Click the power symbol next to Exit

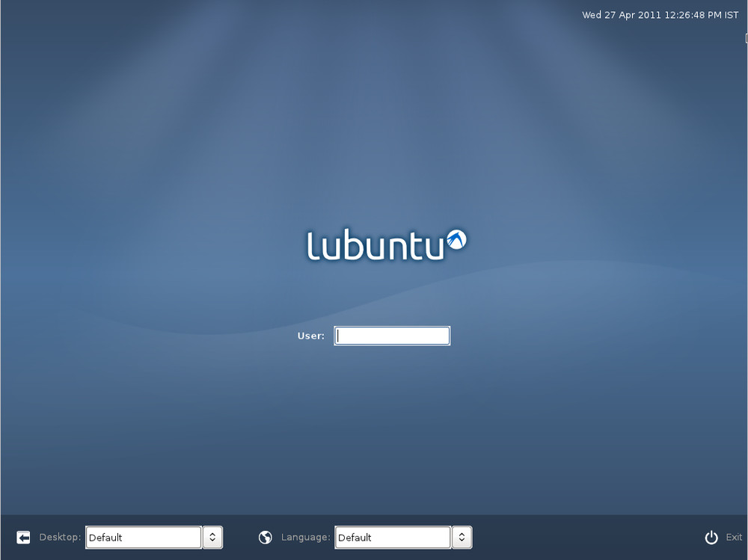click(710, 537)
